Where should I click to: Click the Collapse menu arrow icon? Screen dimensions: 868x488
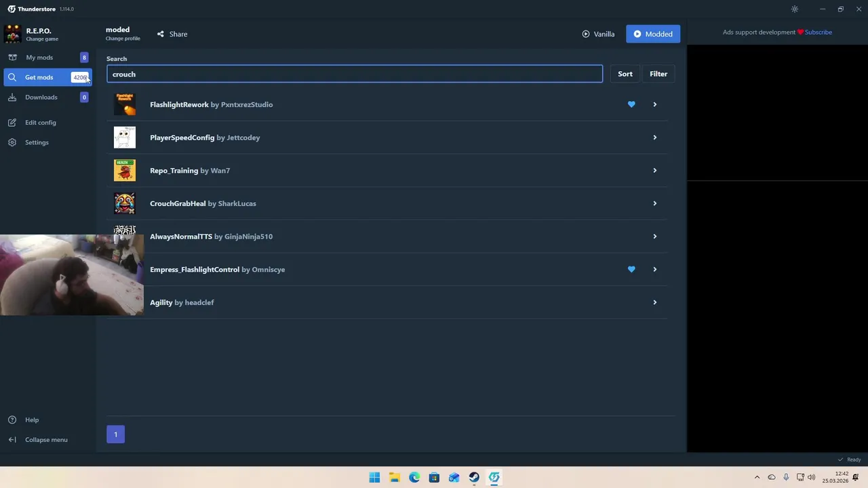12,440
